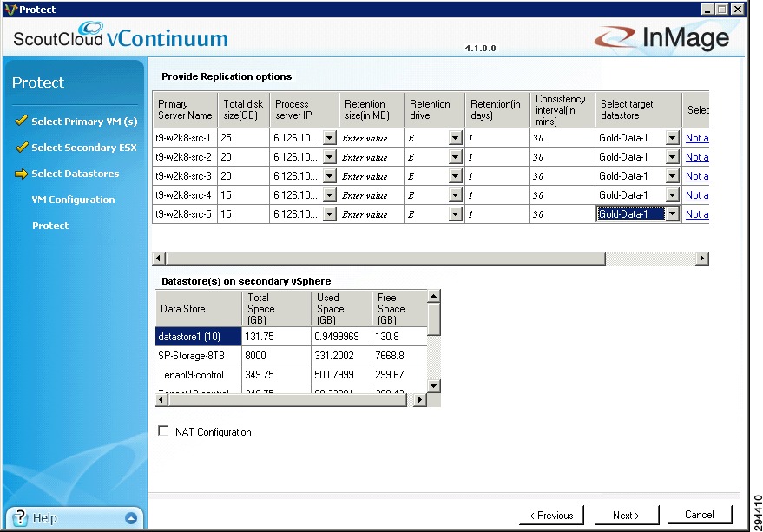Click checkmark icon beside Select Primary VM
The image size is (763, 532).
click(21, 121)
